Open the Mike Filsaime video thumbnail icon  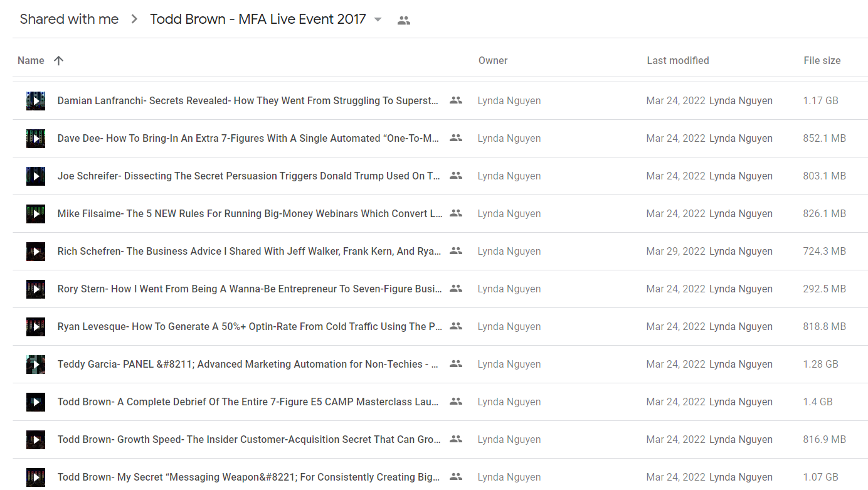pyautogui.click(x=36, y=213)
